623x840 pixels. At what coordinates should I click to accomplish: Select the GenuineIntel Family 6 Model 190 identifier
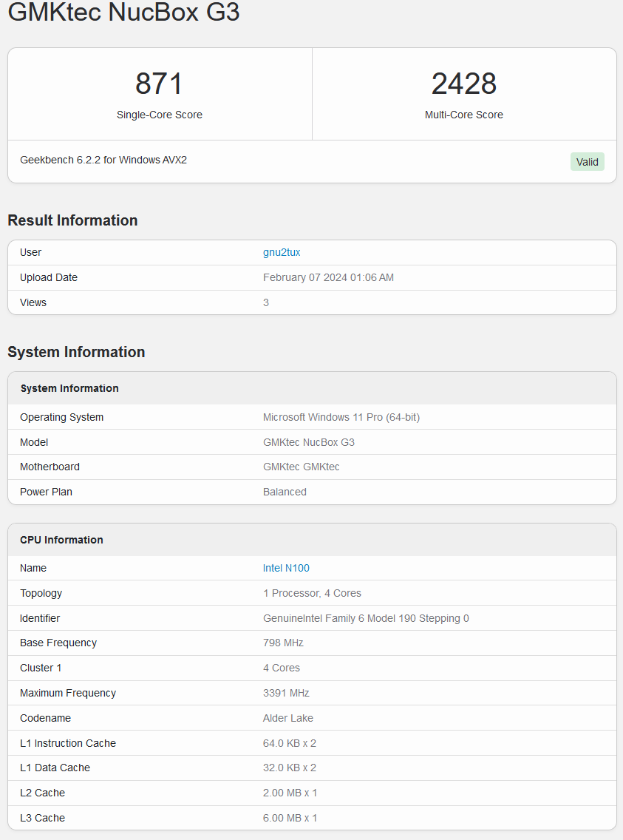366,618
